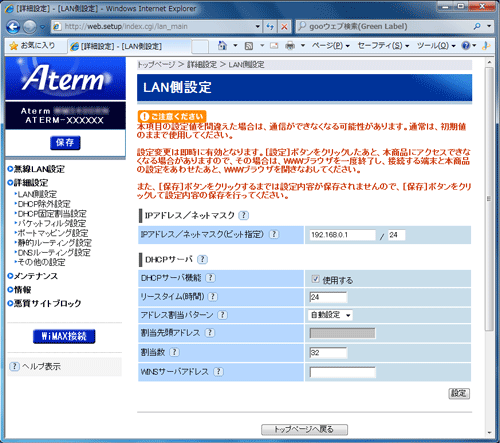Click the WiMAX接続 button
The width and height of the screenshot is (500, 443).
click(x=64, y=336)
